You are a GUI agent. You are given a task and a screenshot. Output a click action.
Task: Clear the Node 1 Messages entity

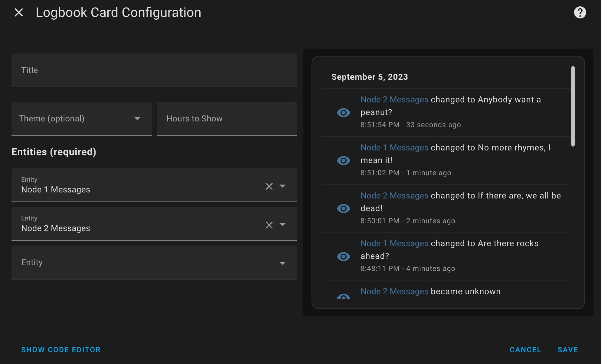[x=269, y=186]
